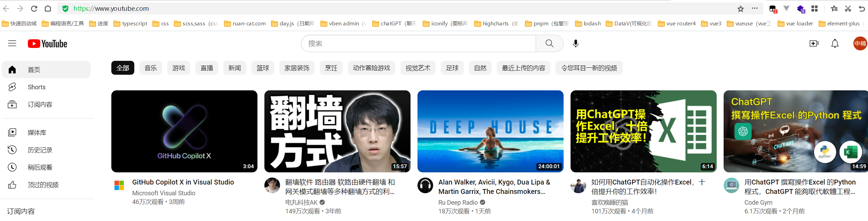Click the green security shield icon
Screen dimensions: 868x221
pyautogui.click(x=65, y=9)
